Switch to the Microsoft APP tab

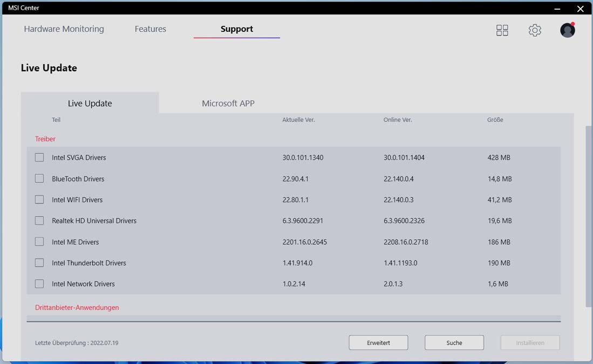(x=228, y=103)
